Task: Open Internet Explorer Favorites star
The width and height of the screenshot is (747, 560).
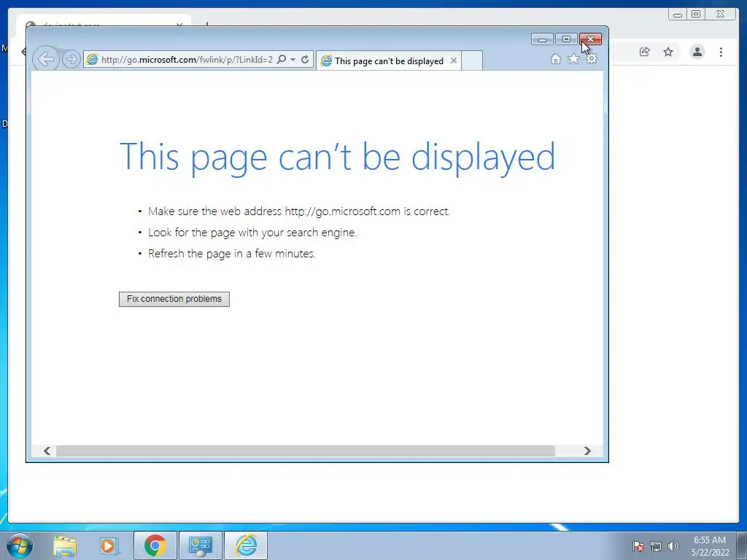Action: (x=573, y=59)
